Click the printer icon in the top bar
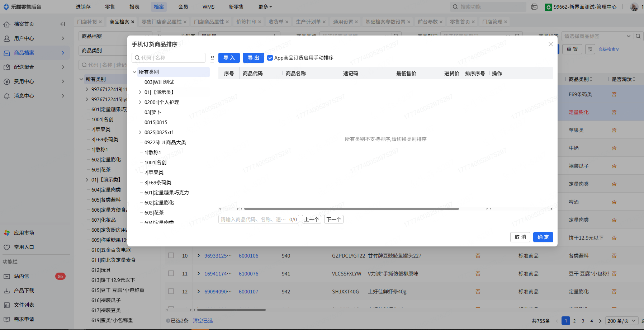The image size is (644, 330). (534, 7)
